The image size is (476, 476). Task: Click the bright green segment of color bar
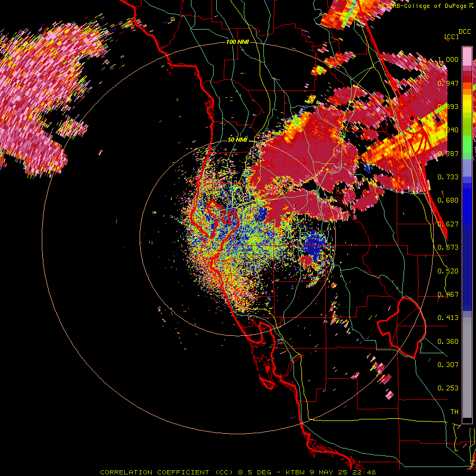click(467, 144)
